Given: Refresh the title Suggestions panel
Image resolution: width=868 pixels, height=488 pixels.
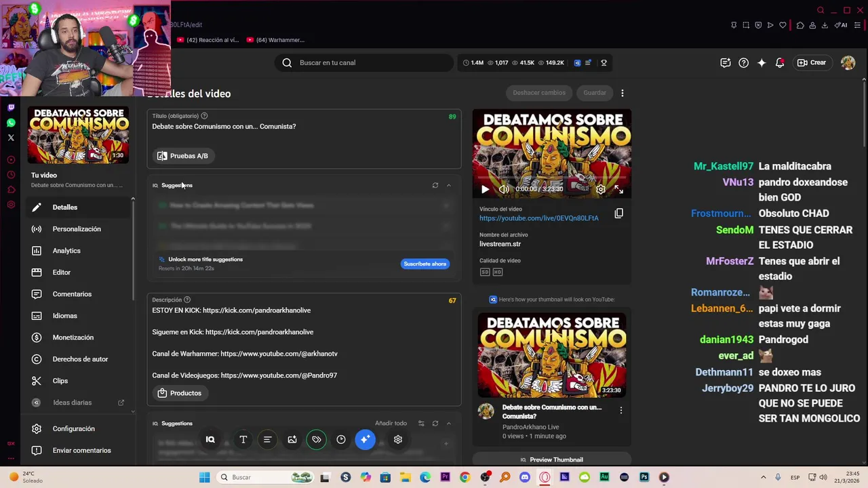Looking at the screenshot, I should click(x=435, y=185).
